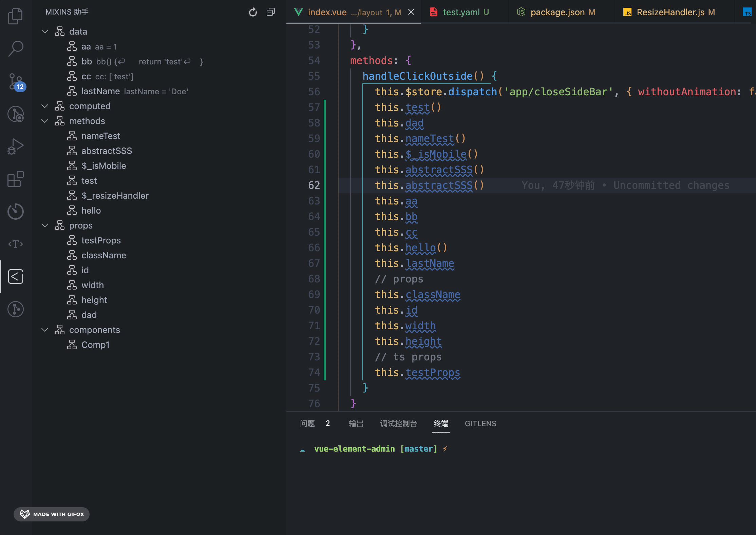Viewport: 756px width, 535px height.
Task: Open the timeline clock activity icon
Action: [15, 211]
